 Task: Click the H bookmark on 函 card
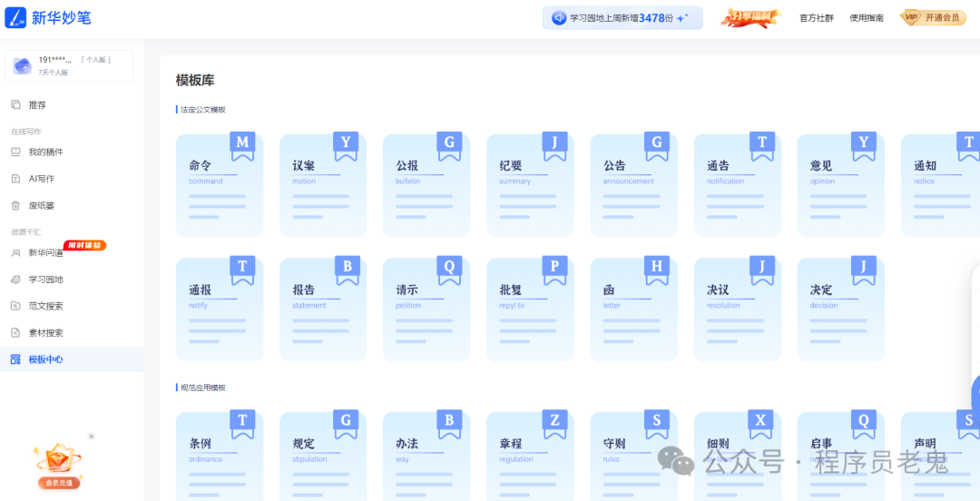tap(657, 270)
